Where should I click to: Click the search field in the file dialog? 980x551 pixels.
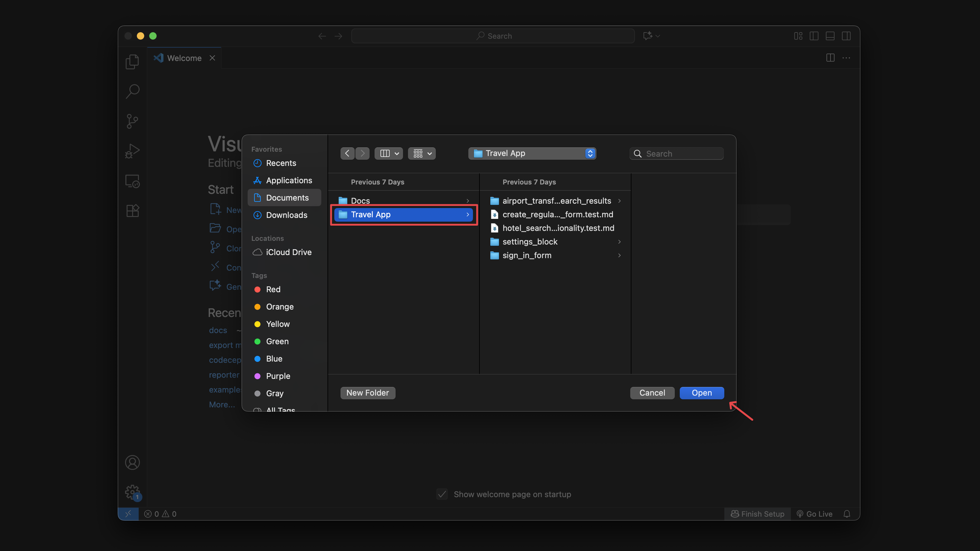pyautogui.click(x=676, y=153)
